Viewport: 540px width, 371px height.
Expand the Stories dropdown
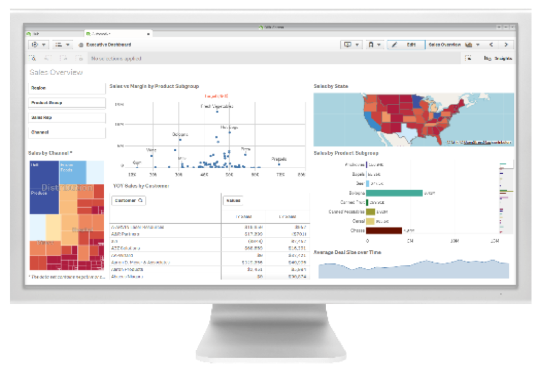pyautogui.click(x=351, y=45)
